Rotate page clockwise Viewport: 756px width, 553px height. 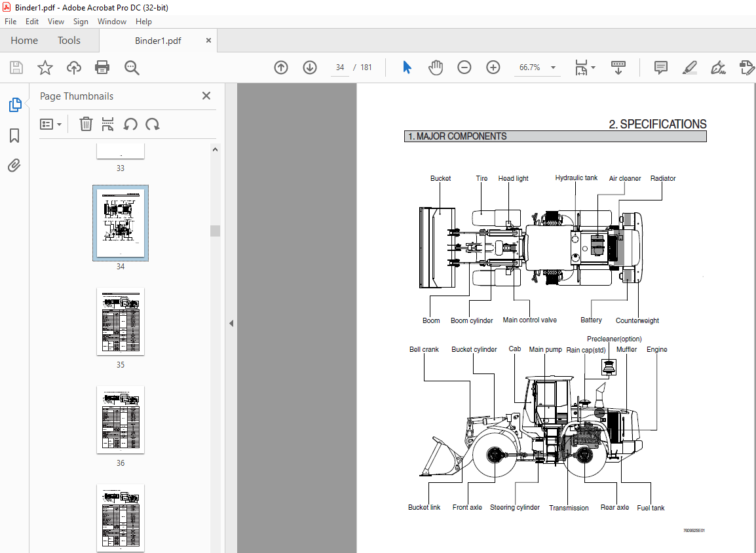point(153,124)
